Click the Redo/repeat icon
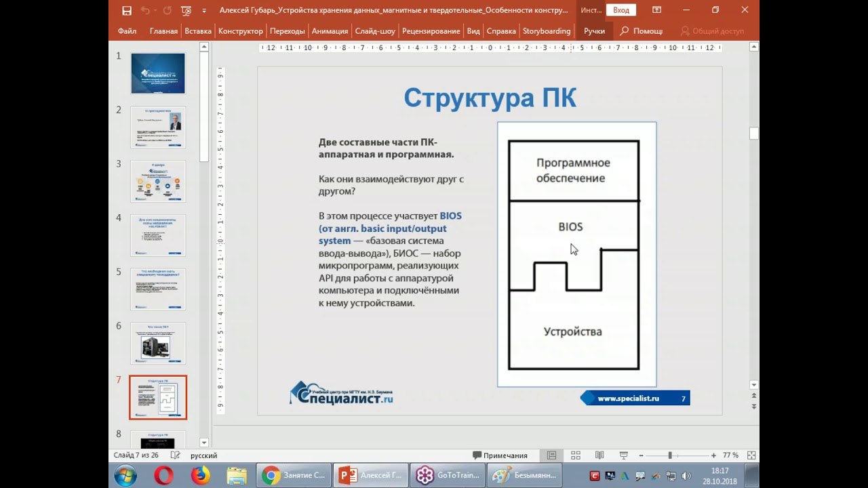This screenshot has height=488, width=868. [x=167, y=10]
